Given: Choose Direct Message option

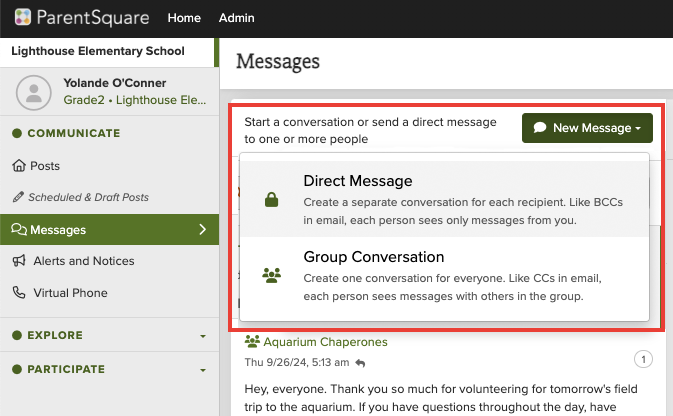Looking at the screenshot, I should coord(444,199).
